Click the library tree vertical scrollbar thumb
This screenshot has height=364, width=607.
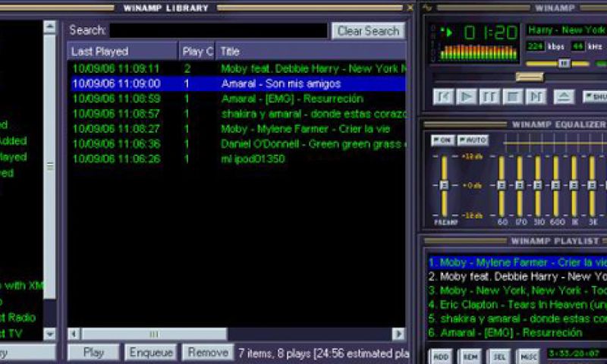(x=49, y=166)
